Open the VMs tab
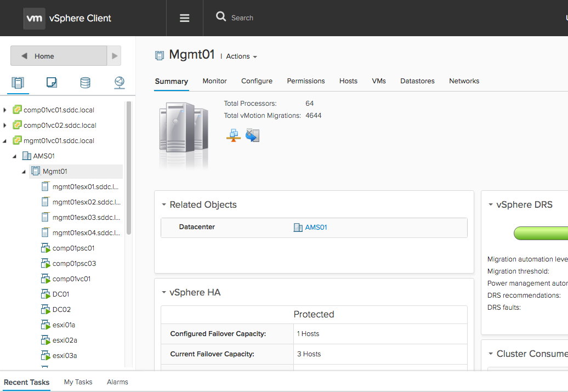 [378, 81]
